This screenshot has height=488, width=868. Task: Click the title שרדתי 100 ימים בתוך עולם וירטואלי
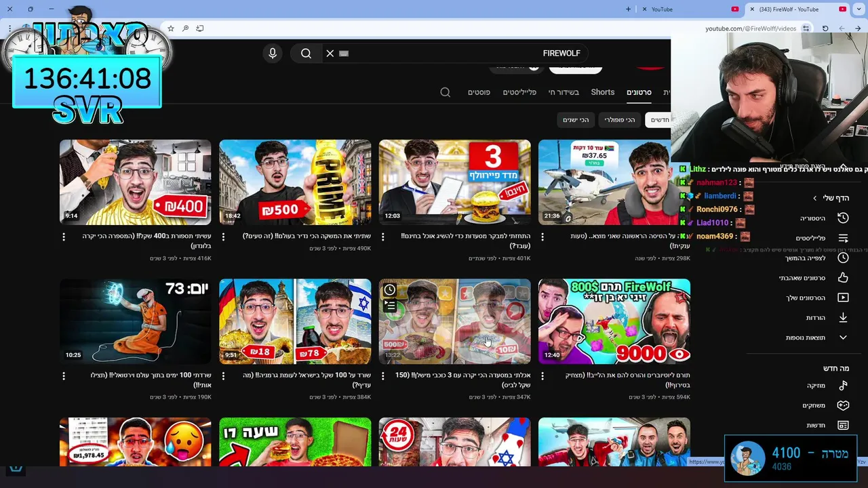(151, 380)
